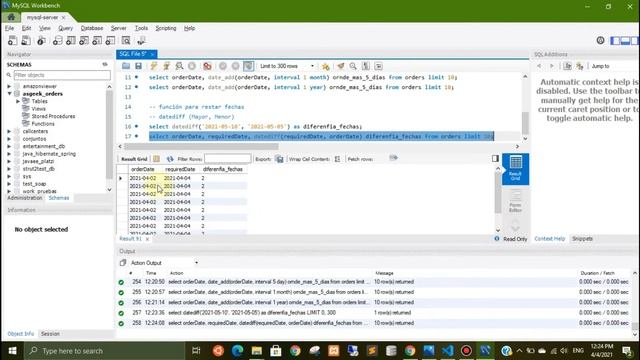Execute the statement under the cursor icon

166,66
